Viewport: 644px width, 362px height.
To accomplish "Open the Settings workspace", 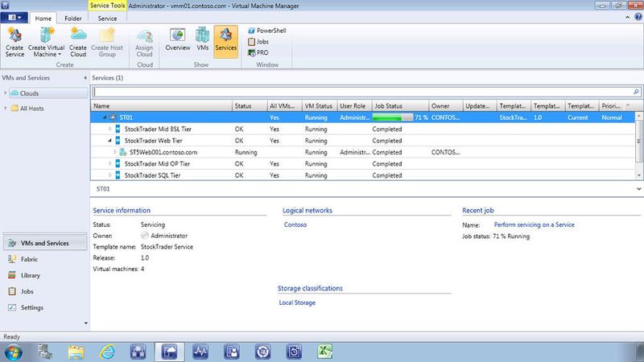I will pyautogui.click(x=45, y=307).
